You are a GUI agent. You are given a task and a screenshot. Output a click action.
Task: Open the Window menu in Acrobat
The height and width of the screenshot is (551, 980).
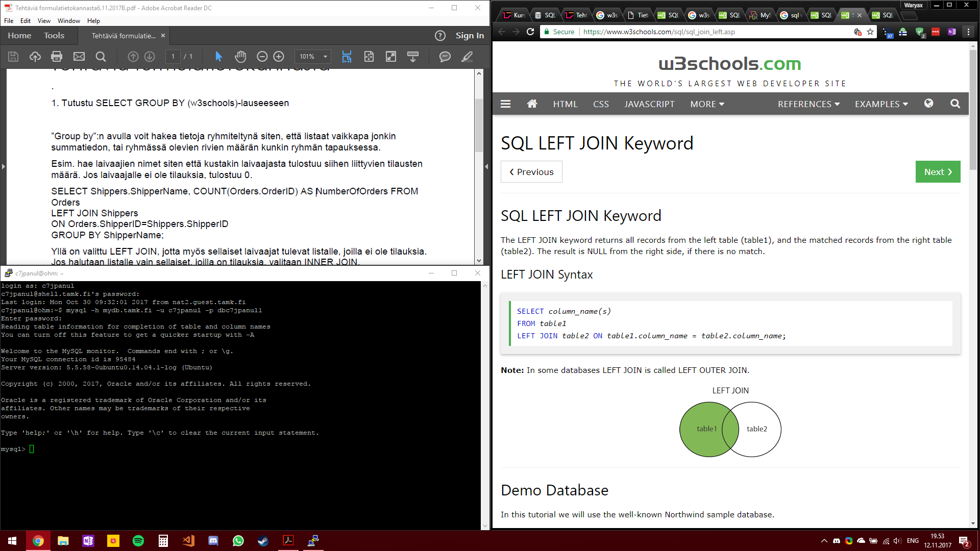(68, 21)
